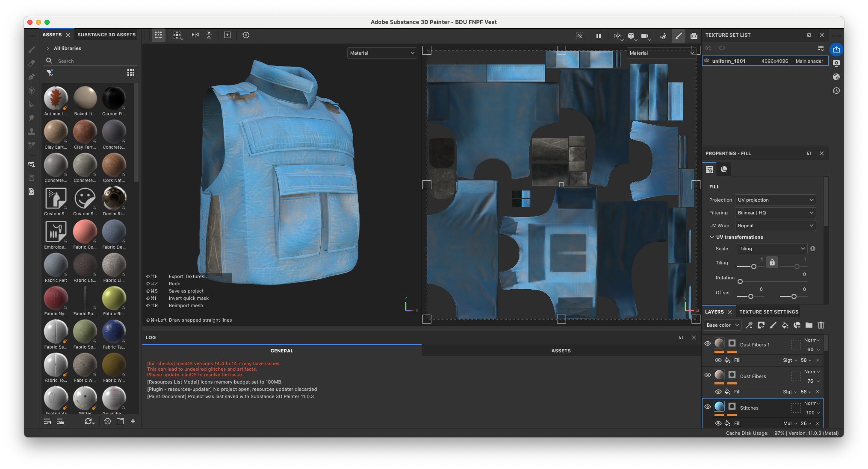
Task: Open the Scale dropdown set to Tiling
Action: (x=772, y=249)
